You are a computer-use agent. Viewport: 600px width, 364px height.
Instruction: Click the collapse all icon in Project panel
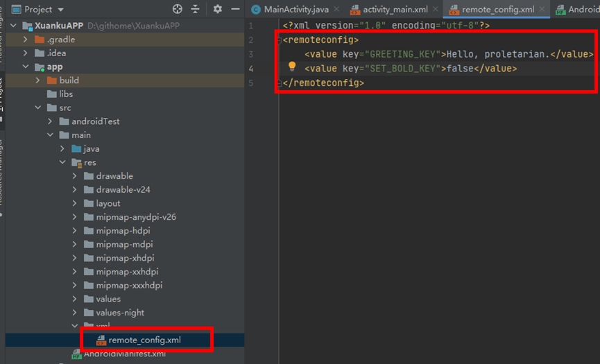pyautogui.click(x=196, y=9)
